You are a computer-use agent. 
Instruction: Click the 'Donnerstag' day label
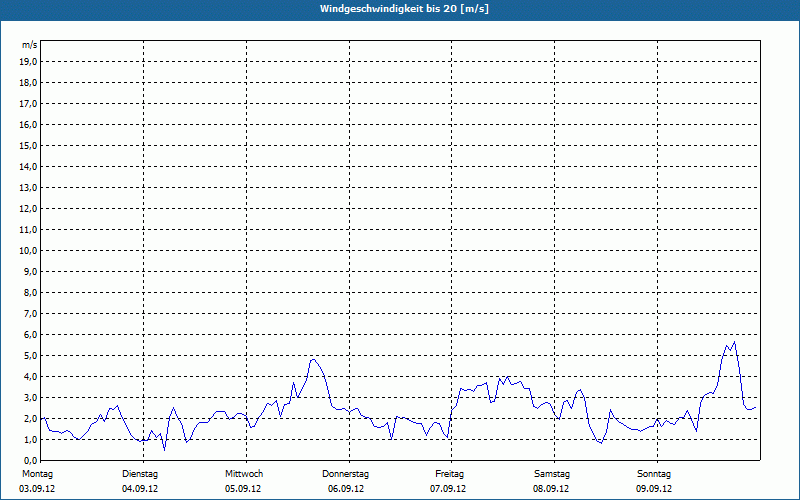click(x=345, y=474)
